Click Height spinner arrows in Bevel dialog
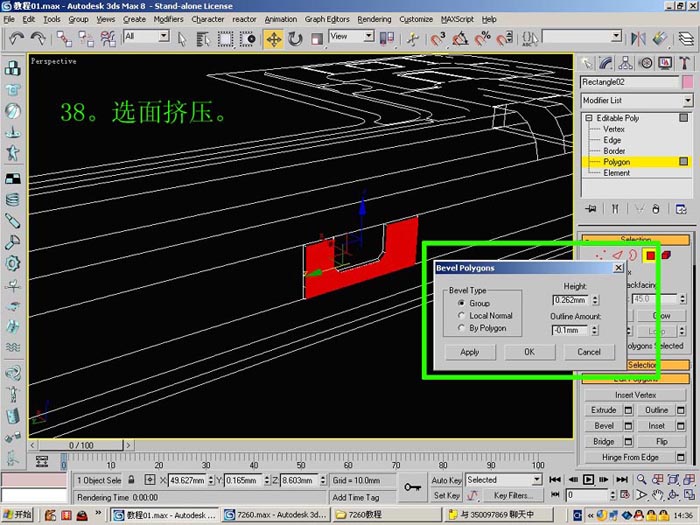This screenshot has height=525, width=700. click(595, 300)
